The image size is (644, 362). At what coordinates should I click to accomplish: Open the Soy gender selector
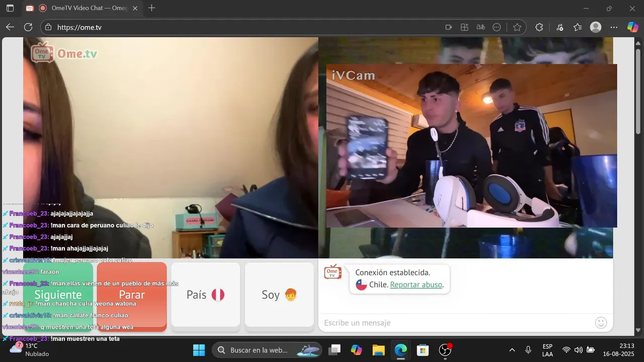(x=279, y=295)
